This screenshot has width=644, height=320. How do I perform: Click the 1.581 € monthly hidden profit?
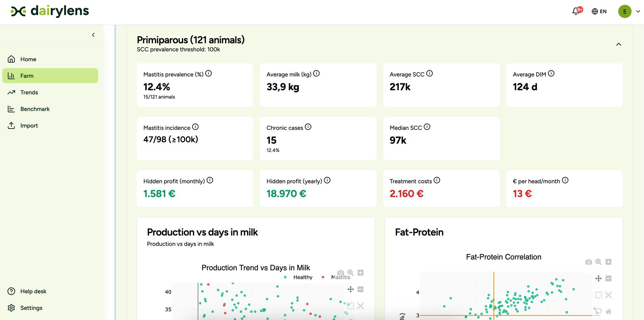tap(159, 194)
